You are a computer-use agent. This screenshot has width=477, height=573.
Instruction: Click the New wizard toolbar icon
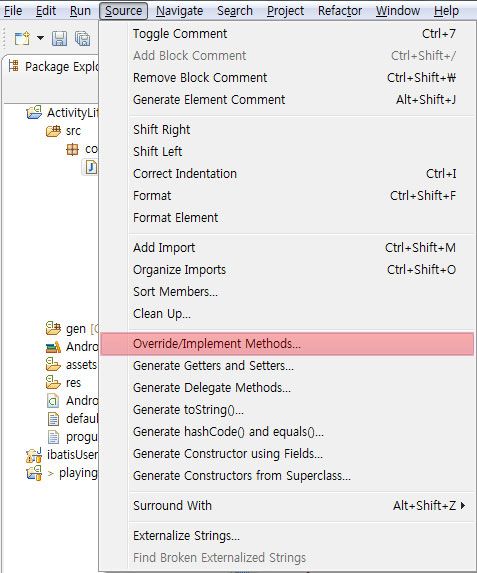[22, 38]
